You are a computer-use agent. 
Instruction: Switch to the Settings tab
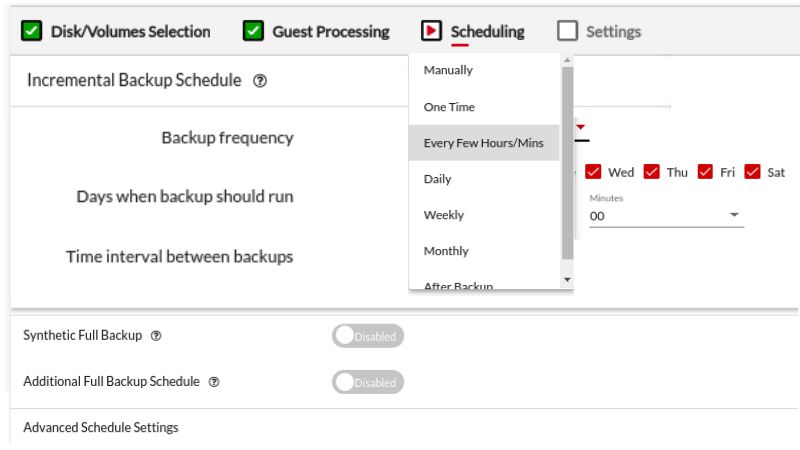[612, 31]
